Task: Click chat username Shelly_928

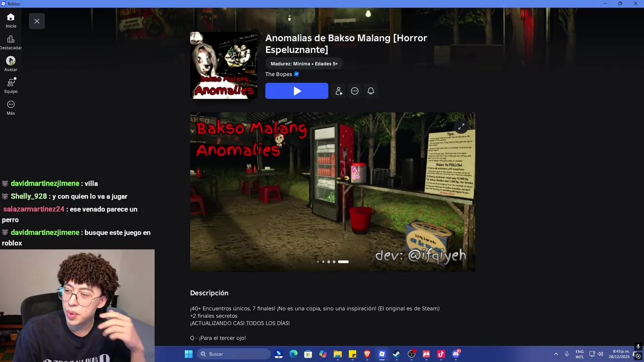Action: point(29,197)
